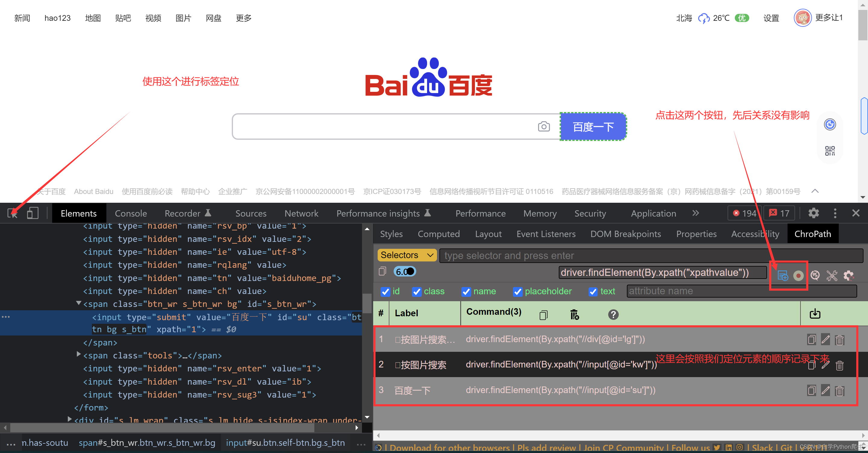Click ChroPath wrench tools icon
Image resolution: width=868 pixels, height=453 pixels.
(x=832, y=276)
